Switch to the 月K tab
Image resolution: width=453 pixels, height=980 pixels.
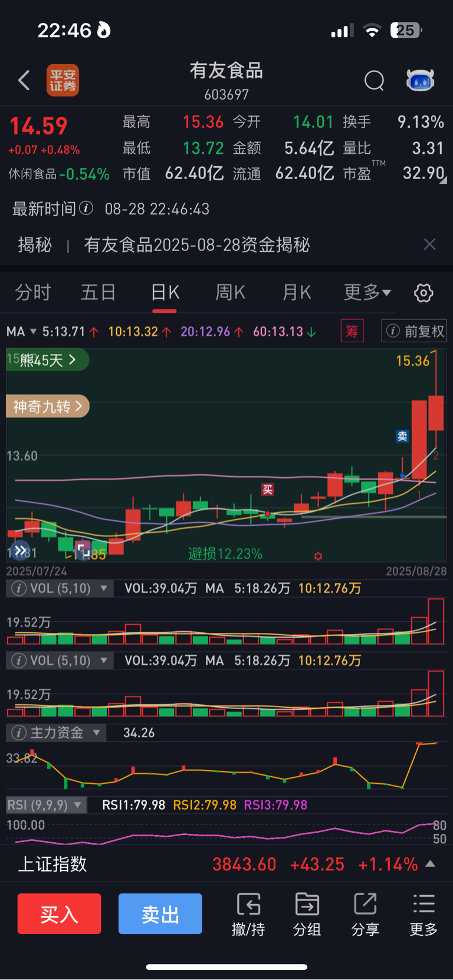(296, 292)
